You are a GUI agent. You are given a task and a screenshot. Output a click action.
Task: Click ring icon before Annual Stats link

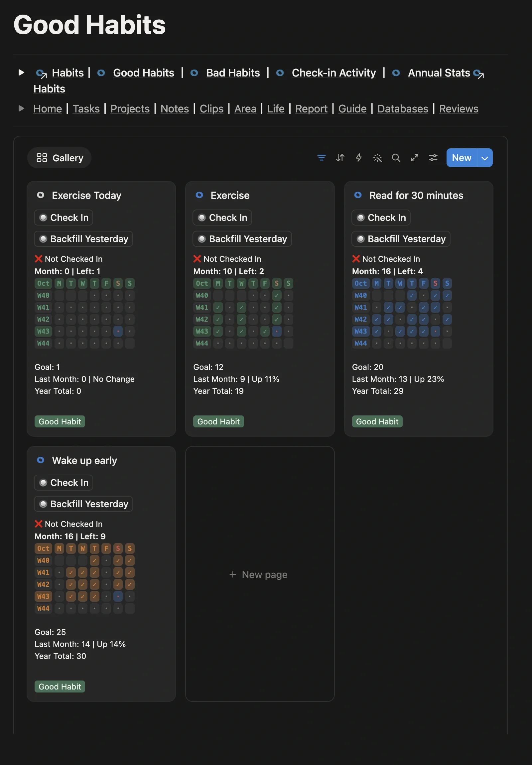pos(396,73)
